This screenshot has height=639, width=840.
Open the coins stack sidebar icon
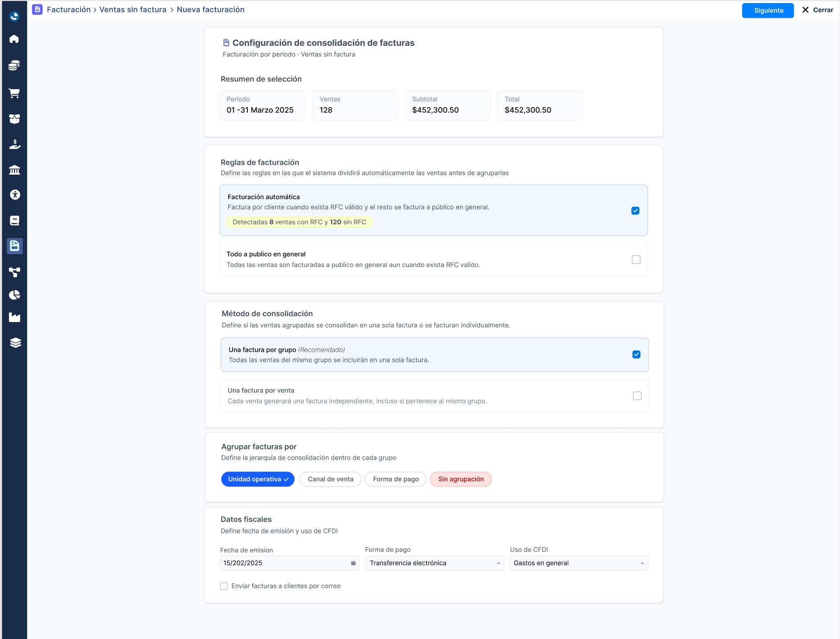[x=14, y=65]
